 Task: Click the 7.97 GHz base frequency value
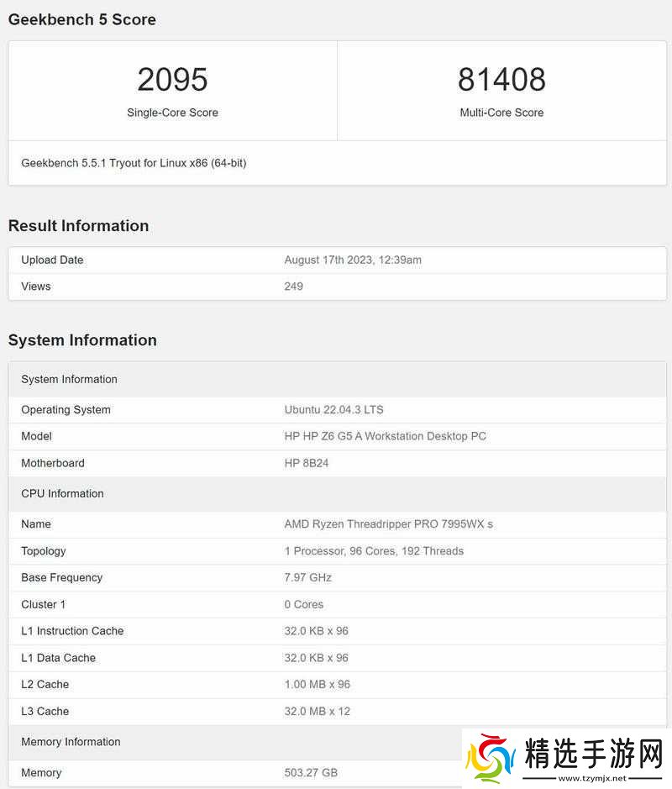point(308,578)
